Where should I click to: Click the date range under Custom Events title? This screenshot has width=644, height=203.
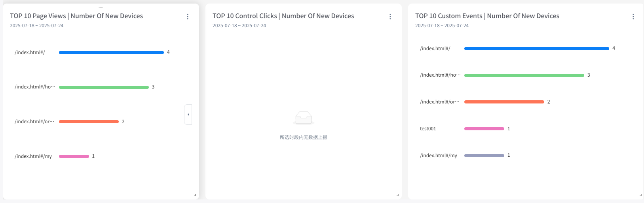[442, 26]
